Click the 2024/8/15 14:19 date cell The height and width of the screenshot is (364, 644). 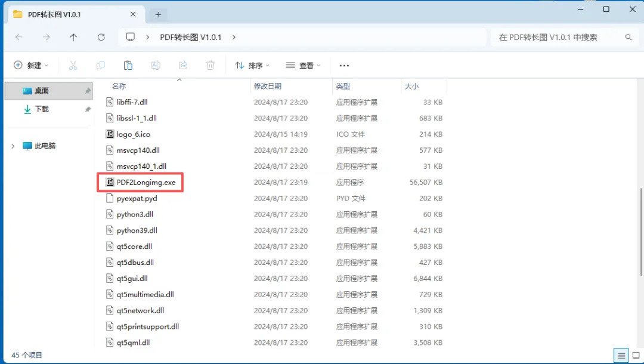[x=280, y=134]
